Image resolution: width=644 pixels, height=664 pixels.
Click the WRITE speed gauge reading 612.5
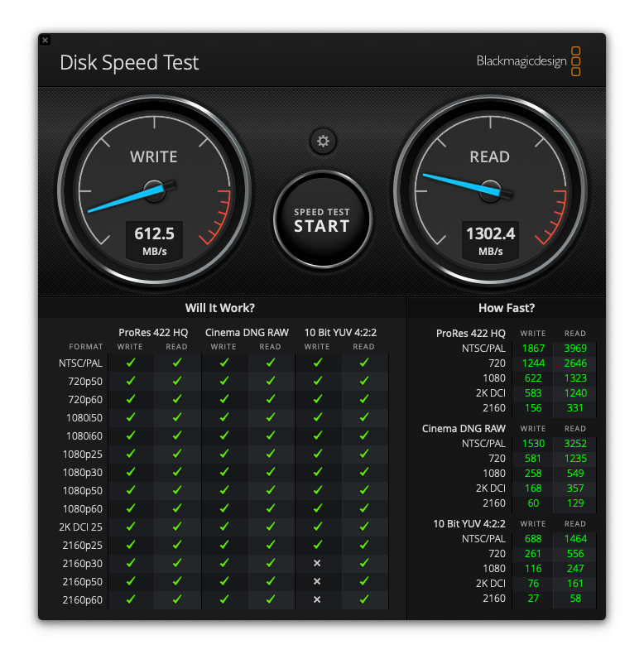(154, 190)
